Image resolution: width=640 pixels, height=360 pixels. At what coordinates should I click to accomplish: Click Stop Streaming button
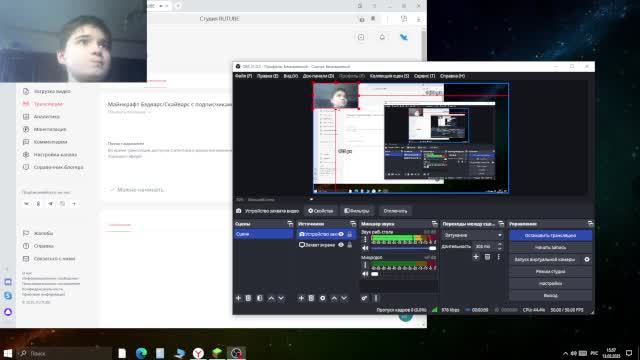coord(550,236)
